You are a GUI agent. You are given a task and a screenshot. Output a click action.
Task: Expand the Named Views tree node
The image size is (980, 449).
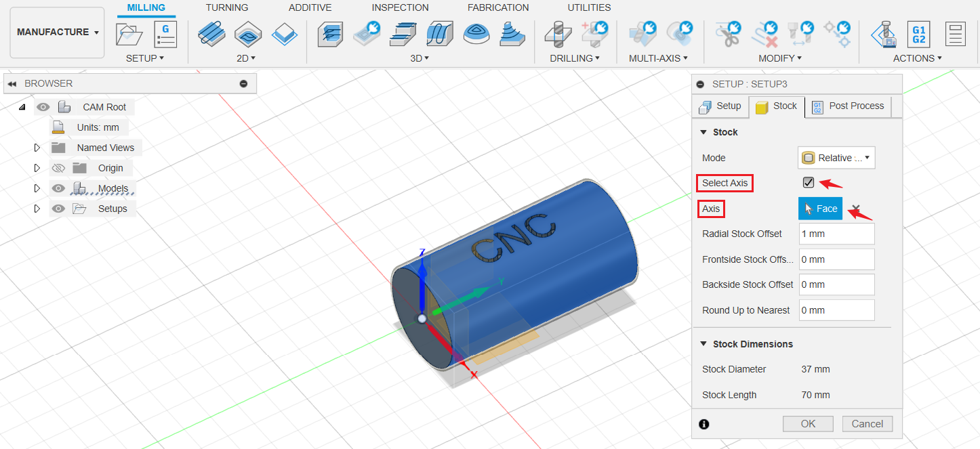coord(37,147)
